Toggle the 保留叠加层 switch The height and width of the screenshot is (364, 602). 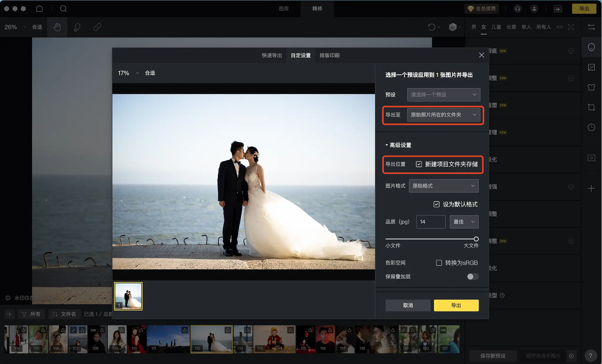click(472, 276)
